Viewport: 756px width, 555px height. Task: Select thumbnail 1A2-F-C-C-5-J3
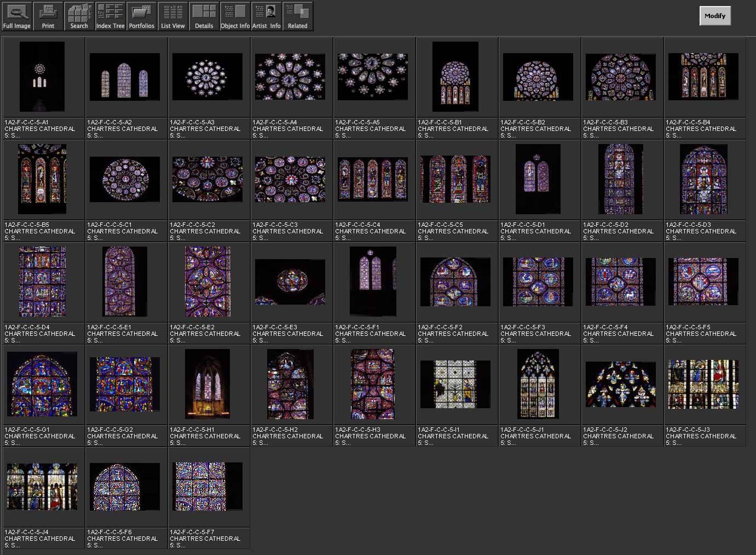coord(703,384)
